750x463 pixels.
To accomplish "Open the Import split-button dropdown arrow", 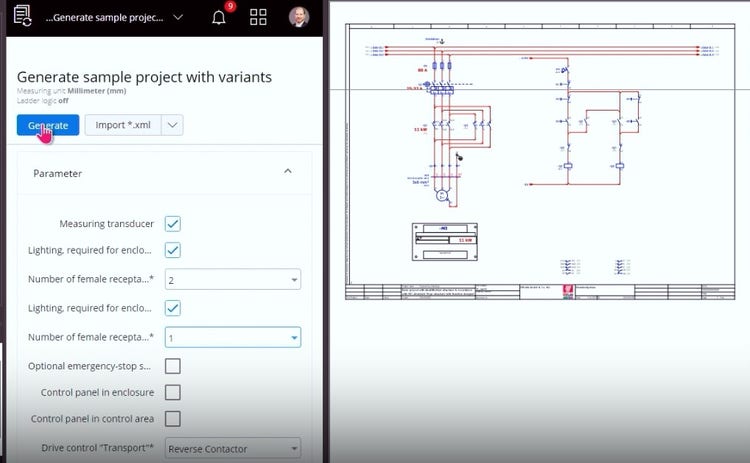I will (x=173, y=125).
